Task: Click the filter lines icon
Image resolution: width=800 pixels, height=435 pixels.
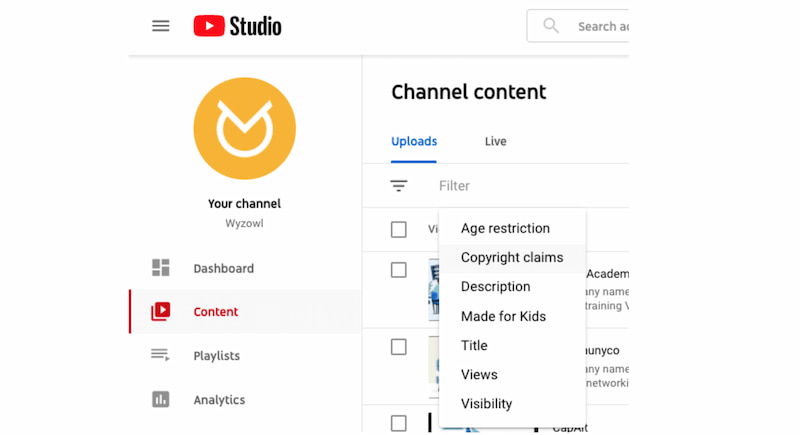Action: tap(399, 186)
